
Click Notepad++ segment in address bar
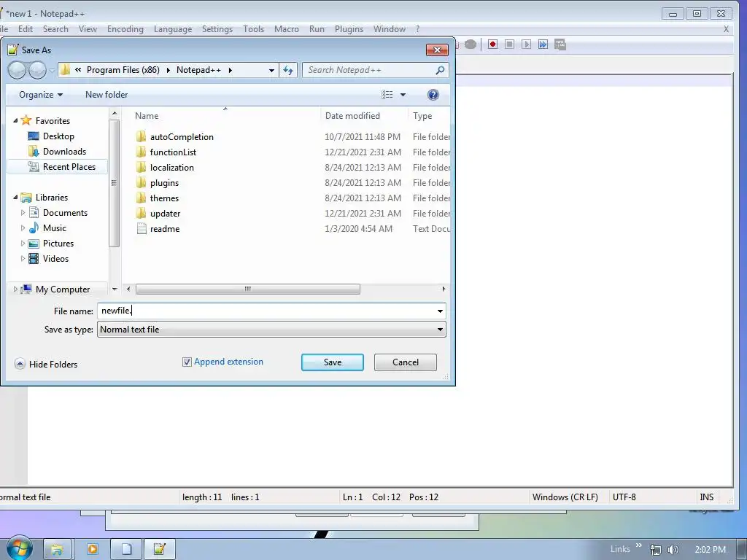[198, 70]
